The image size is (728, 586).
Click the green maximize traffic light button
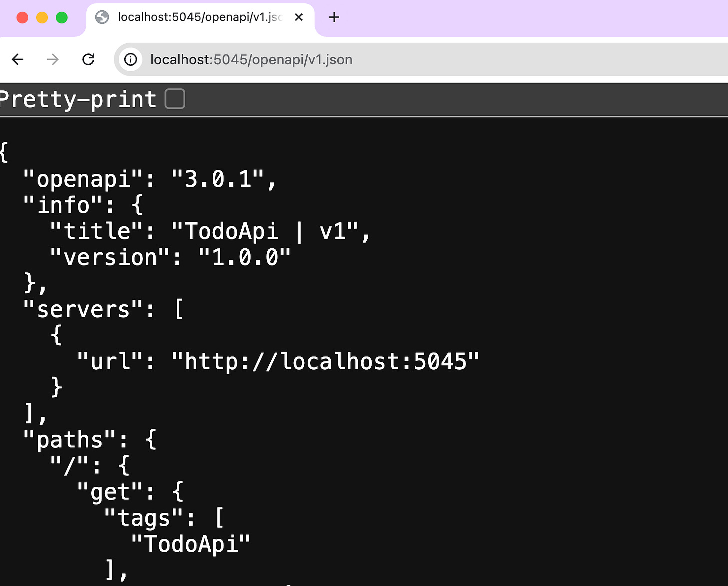pos(62,17)
